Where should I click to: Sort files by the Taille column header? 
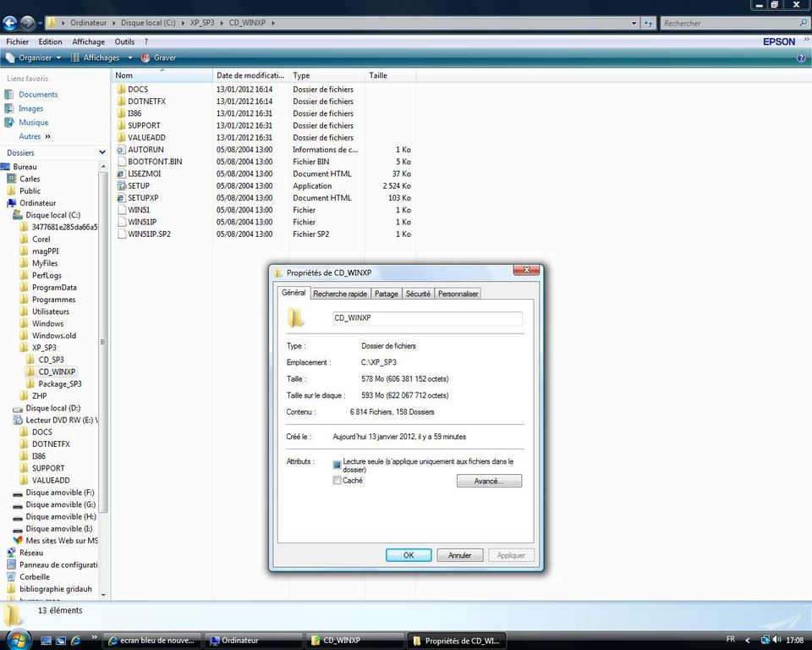tap(378, 75)
